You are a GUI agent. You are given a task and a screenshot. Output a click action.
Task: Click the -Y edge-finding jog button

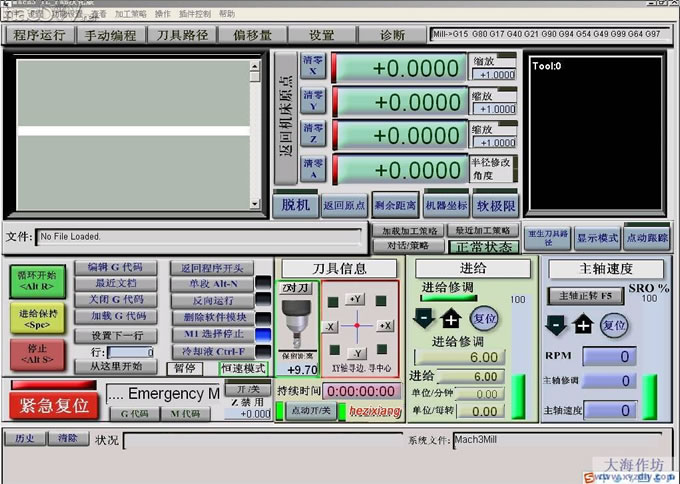click(357, 354)
